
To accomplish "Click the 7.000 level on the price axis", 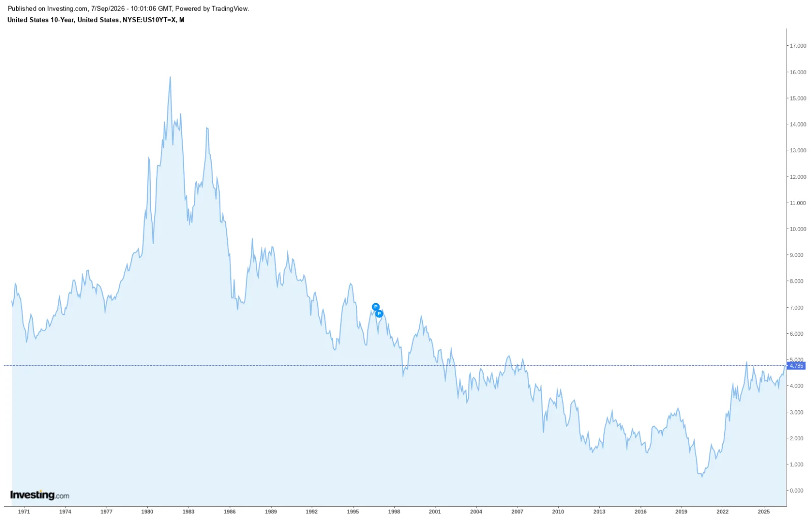I will point(796,308).
